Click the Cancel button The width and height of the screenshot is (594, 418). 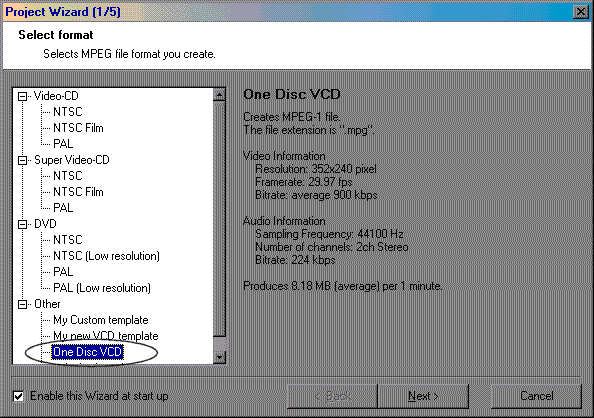click(x=536, y=396)
